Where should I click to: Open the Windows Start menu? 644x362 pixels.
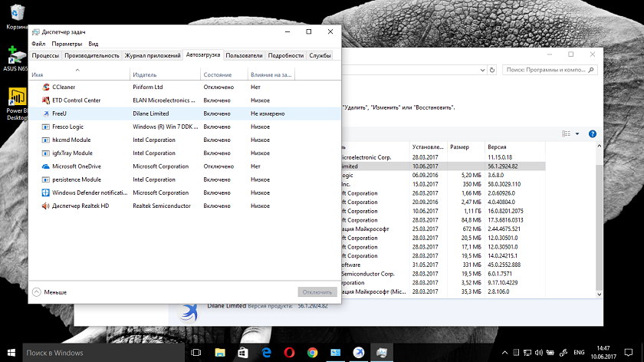[x=11, y=353]
